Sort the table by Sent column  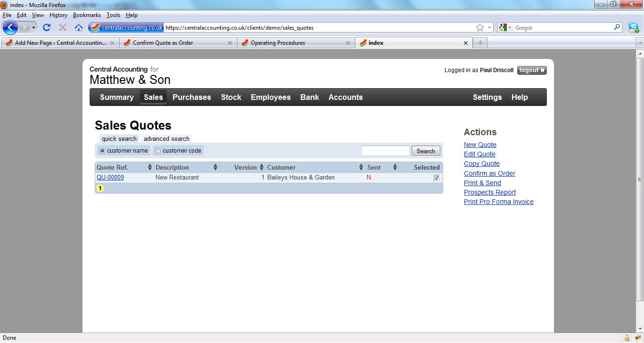point(395,167)
